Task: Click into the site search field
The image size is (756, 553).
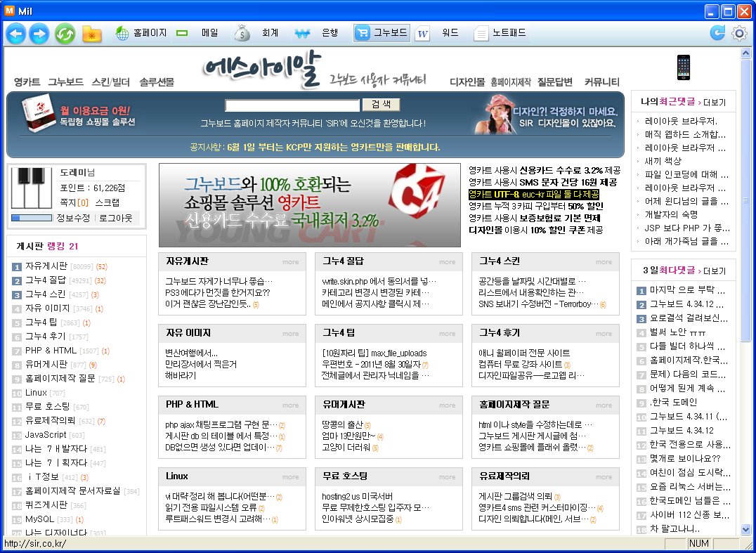Action: (292, 105)
